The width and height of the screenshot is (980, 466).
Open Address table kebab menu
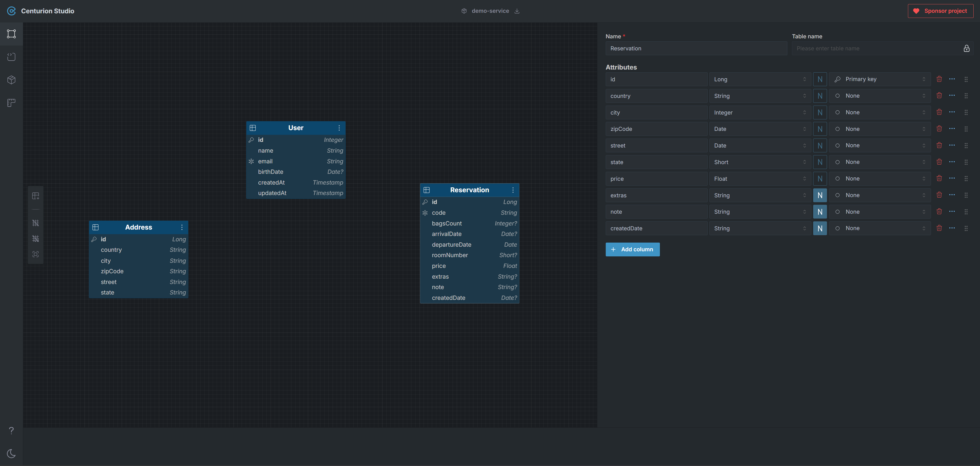182,227
